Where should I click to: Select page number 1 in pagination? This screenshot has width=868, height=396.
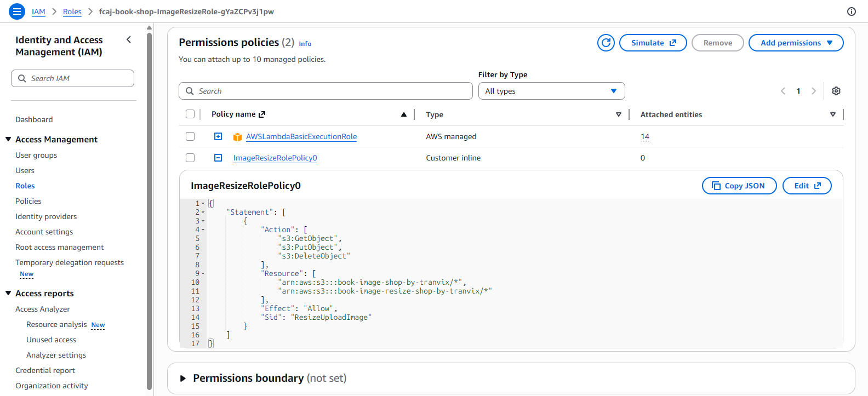[x=798, y=91]
